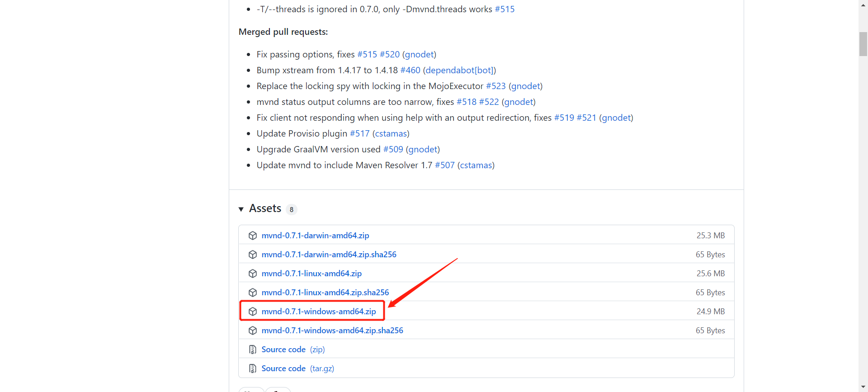868x392 pixels.
Task: Open gnodet link on status output line
Action: coord(519,102)
